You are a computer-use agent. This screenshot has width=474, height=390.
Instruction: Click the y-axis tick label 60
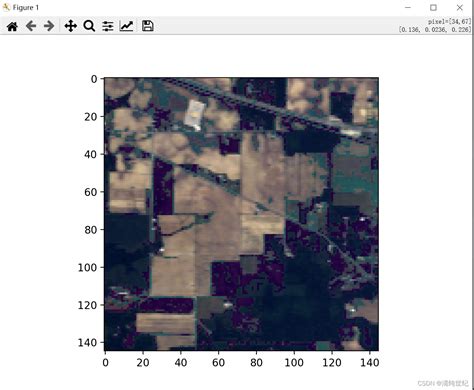(90, 192)
